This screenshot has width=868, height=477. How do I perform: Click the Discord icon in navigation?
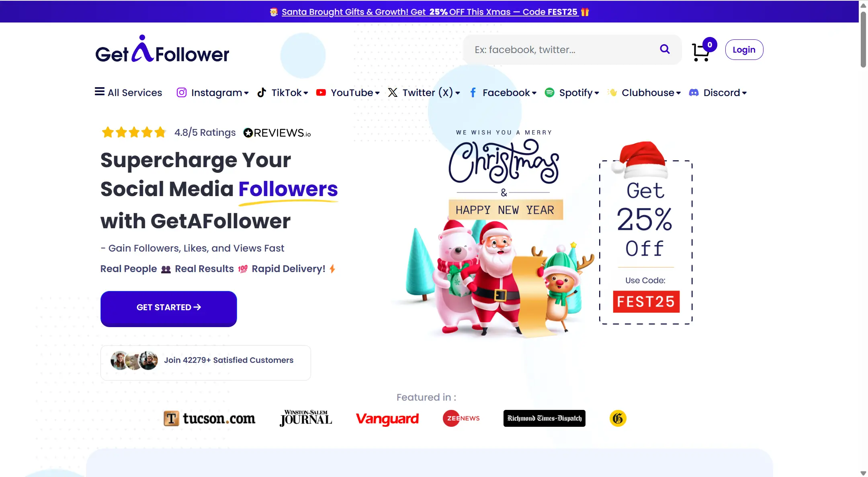[694, 93]
